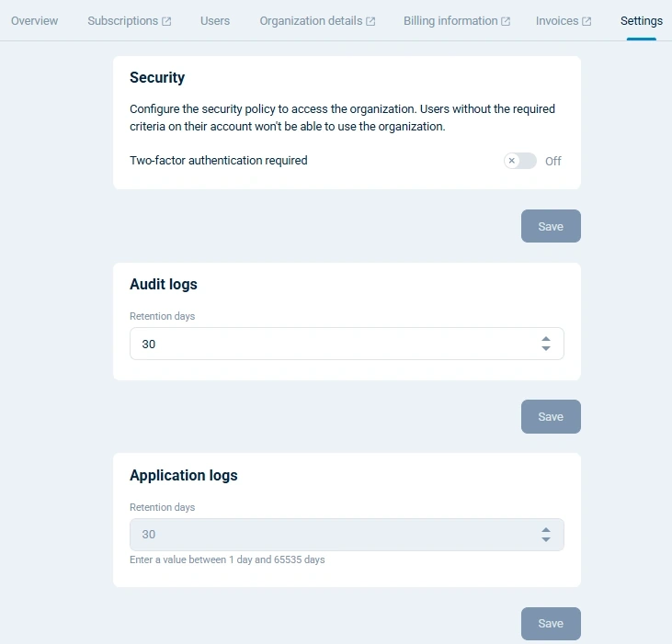
Task: Click Organization details external link icon
Action: click(370, 21)
